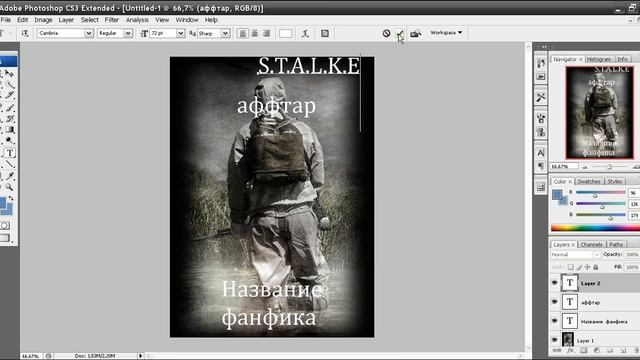
Task: Click the Navigator preview thumbnail
Action: (x=599, y=112)
